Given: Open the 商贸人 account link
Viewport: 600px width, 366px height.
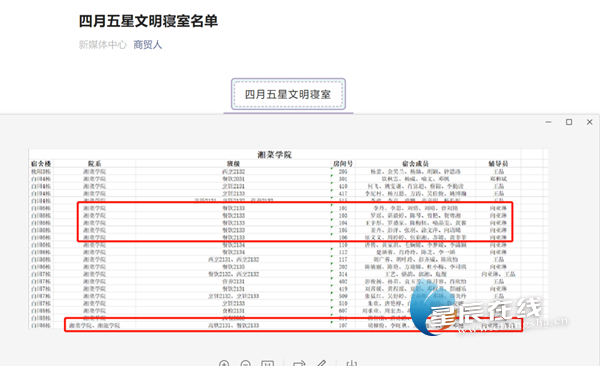Looking at the screenshot, I should click(x=148, y=45).
